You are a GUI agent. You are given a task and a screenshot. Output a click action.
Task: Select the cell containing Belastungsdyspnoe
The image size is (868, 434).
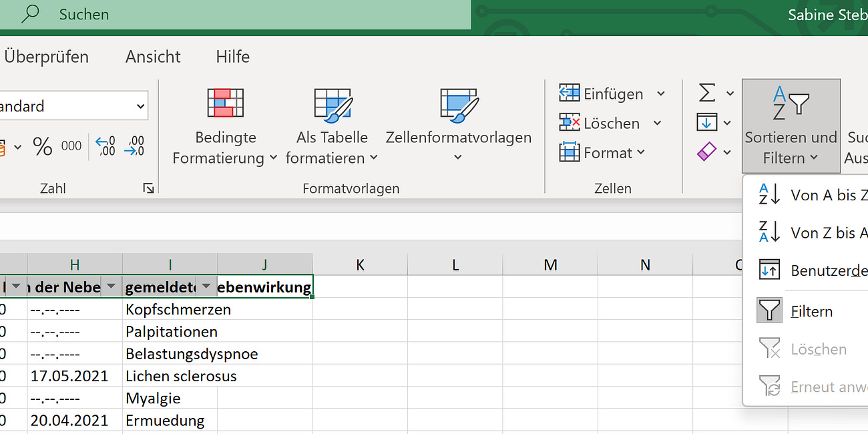[x=170, y=353]
